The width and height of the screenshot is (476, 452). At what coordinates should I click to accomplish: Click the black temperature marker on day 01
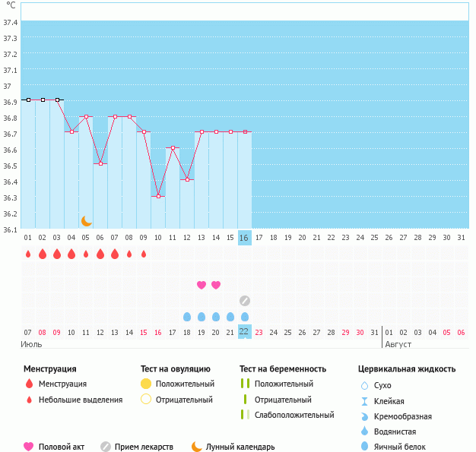point(28,100)
